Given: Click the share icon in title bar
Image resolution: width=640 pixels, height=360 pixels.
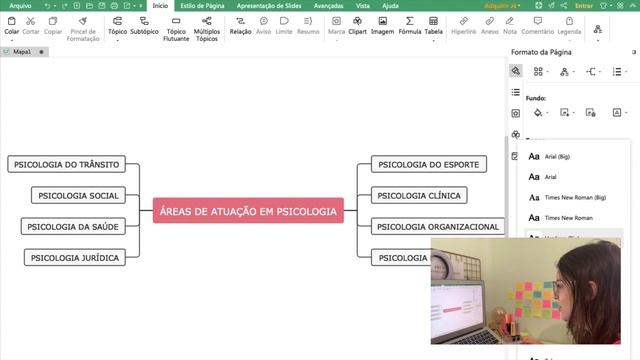Looking at the screenshot, I should (x=564, y=6).
